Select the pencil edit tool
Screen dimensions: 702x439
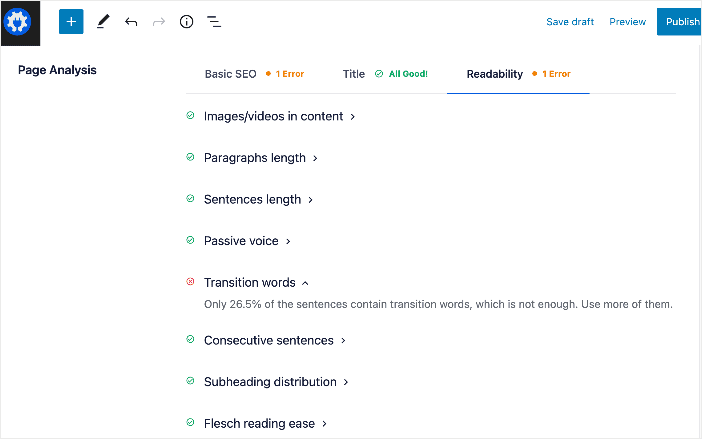tap(103, 21)
